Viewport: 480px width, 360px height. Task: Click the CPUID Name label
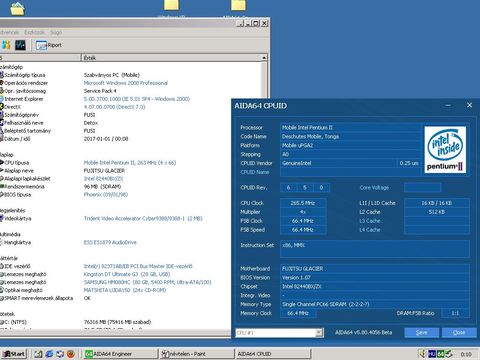pos(255,172)
